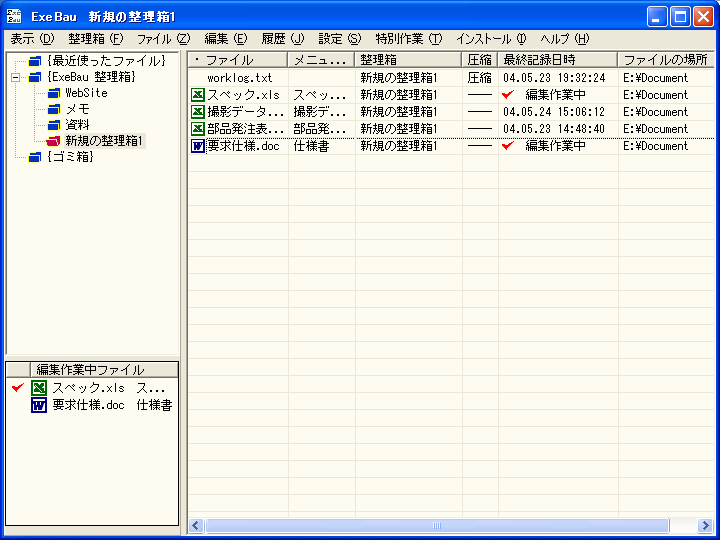The height and width of the screenshot is (540, 720).
Task: Sort by the メニュ... column header
Action: coord(321,60)
